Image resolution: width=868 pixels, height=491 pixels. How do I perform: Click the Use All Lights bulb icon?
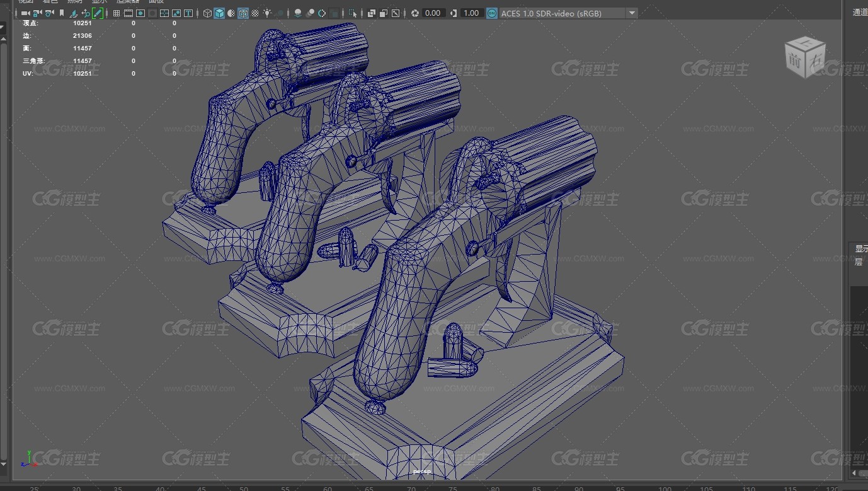[x=268, y=13]
